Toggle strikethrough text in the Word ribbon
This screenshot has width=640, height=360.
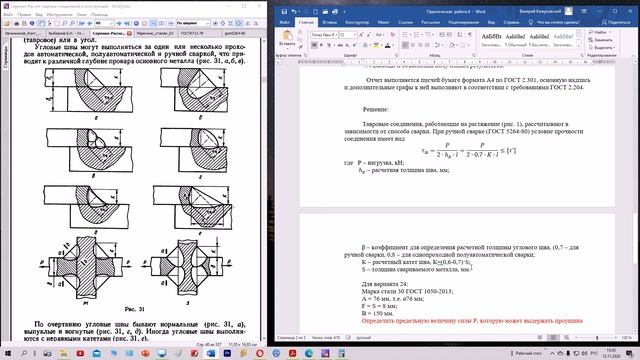(340, 45)
